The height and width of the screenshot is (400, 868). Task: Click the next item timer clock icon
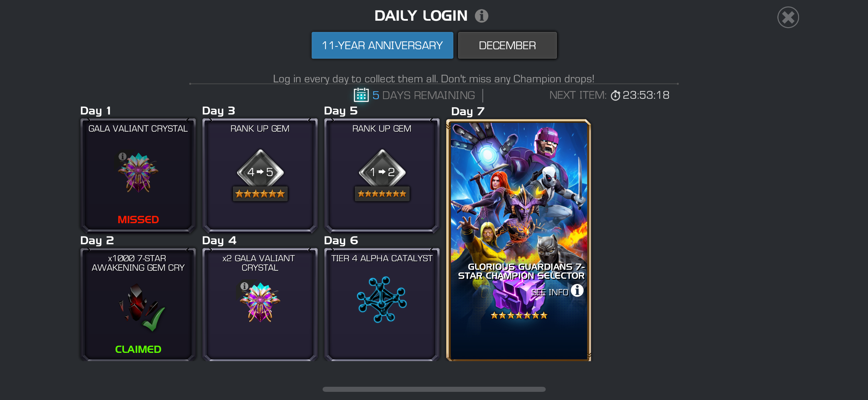pos(615,95)
